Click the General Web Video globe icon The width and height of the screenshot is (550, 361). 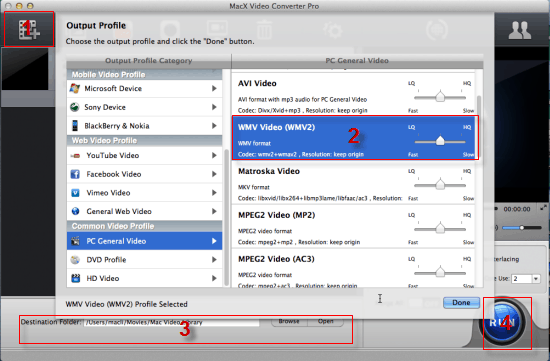[x=75, y=211]
